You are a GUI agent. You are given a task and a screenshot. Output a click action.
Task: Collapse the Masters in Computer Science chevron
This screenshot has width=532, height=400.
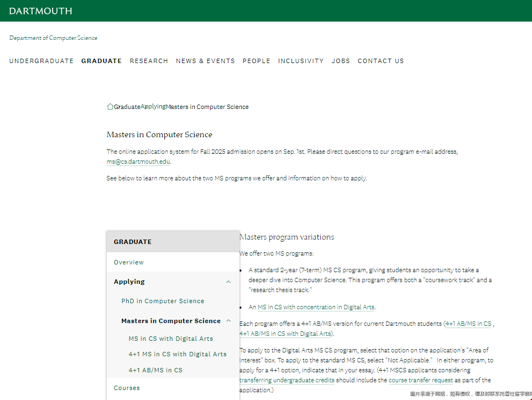(x=228, y=321)
